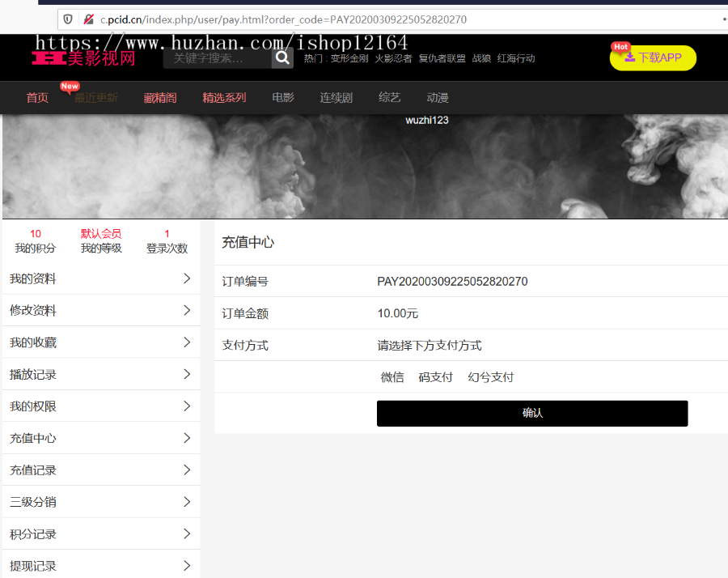Click order number PAY2020030922505​2820270 value
The height and width of the screenshot is (578, 728).
(452, 282)
